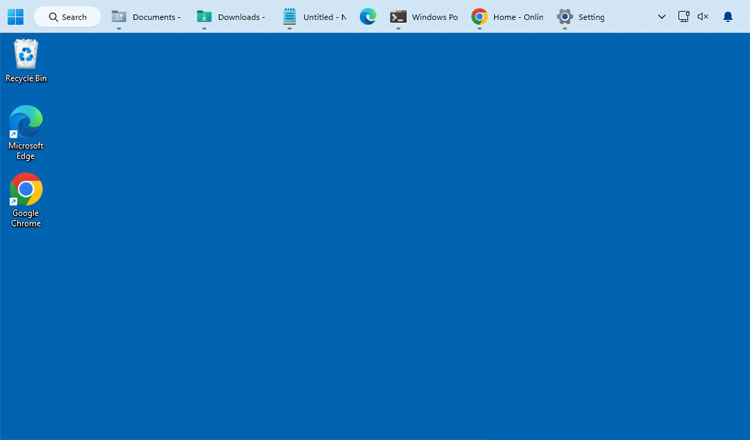
Task: Open the Untitled Notepad taskbar item
Action: (314, 17)
